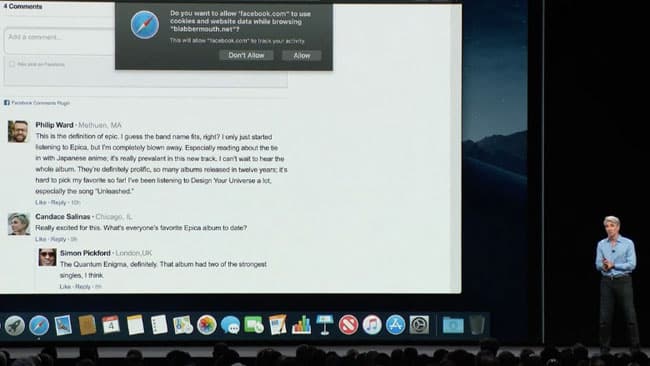The height and width of the screenshot is (366, 650).
Task: Open the Photos pinwheel icon in Dock
Action: point(206,325)
